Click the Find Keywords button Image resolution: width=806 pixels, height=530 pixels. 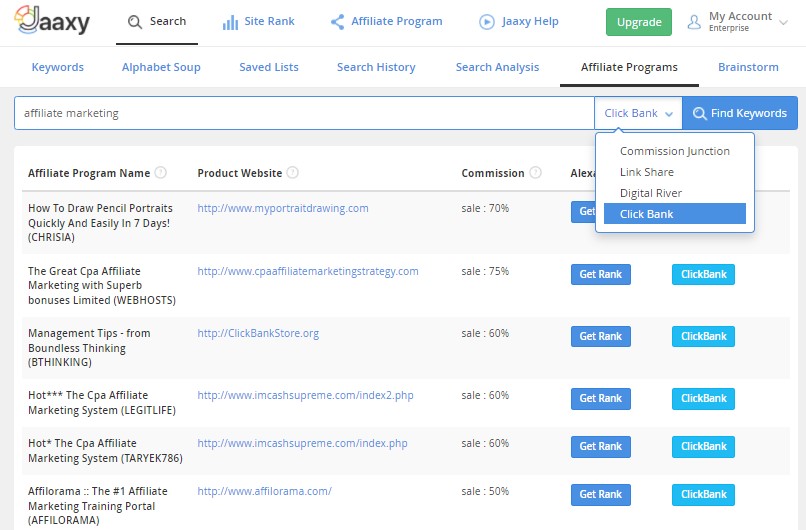tap(740, 113)
